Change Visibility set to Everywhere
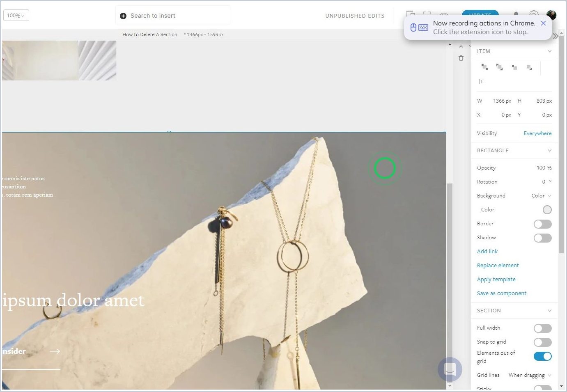The width and height of the screenshot is (567, 392). tap(537, 133)
